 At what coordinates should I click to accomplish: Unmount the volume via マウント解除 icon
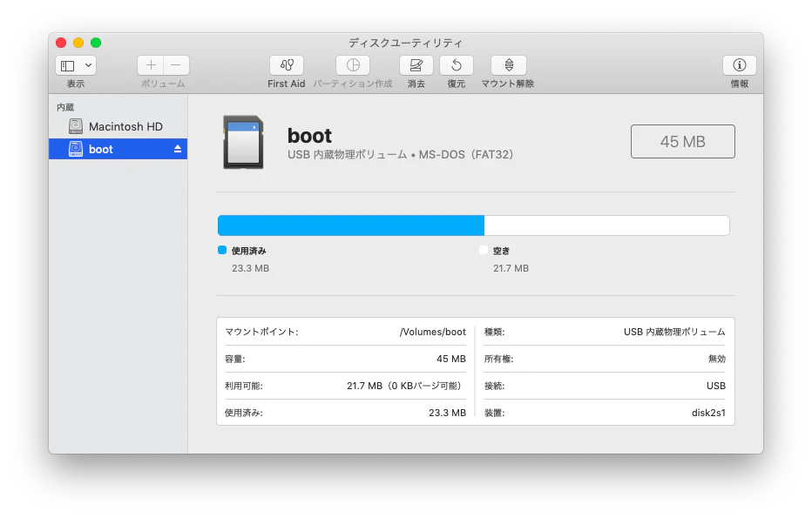[x=509, y=65]
